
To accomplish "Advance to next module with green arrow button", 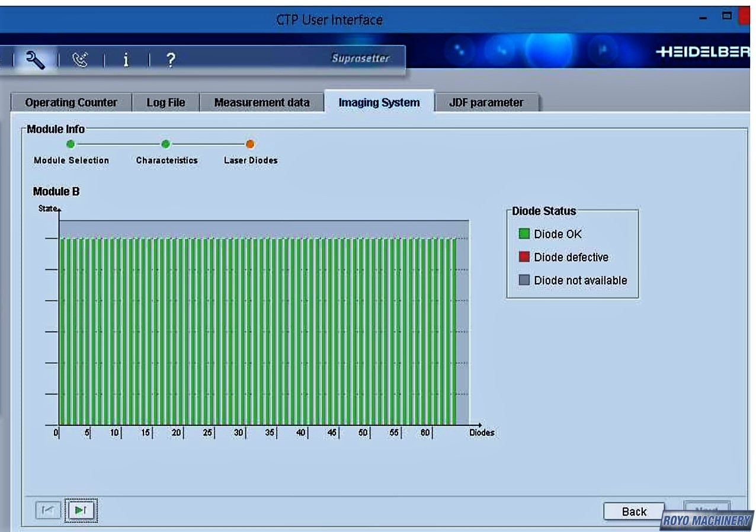I will coord(81,510).
